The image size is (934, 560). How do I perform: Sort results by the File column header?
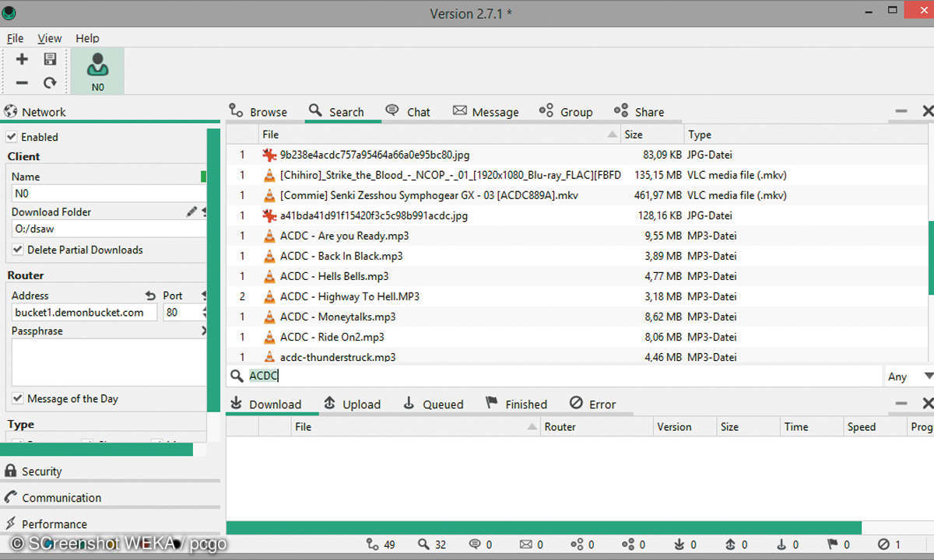click(x=439, y=135)
